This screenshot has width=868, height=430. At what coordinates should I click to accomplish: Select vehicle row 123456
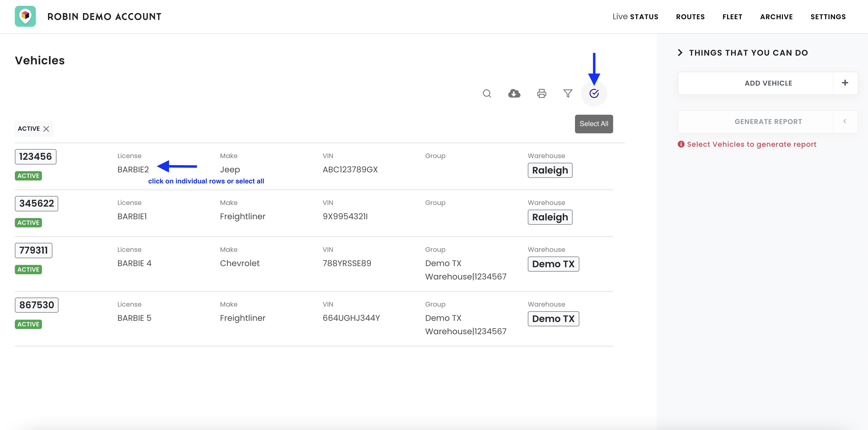pos(35,157)
